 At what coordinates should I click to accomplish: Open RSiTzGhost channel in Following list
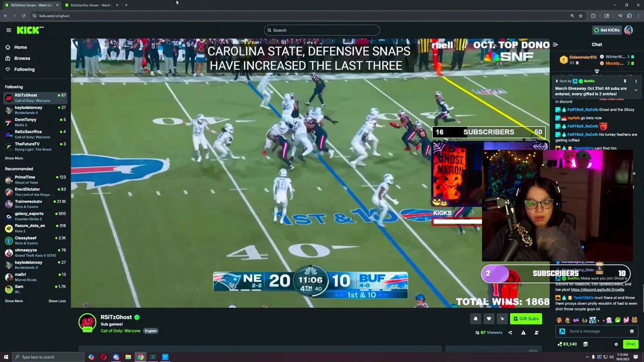coord(35,98)
